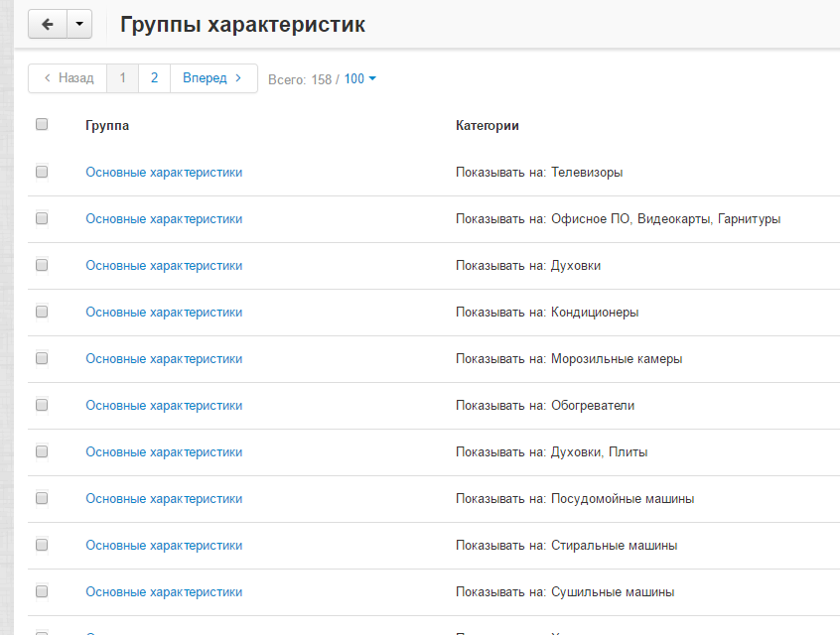The height and width of the screenshot is (635, 840).
Task: Tick the checkbox for Духовки row
Action: (42, 265)
